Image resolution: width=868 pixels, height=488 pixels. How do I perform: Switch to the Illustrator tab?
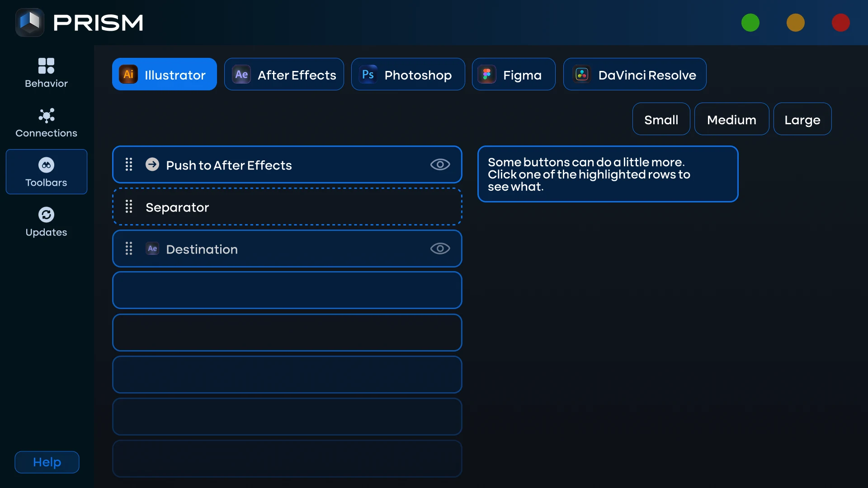click(x=165, y=75)
